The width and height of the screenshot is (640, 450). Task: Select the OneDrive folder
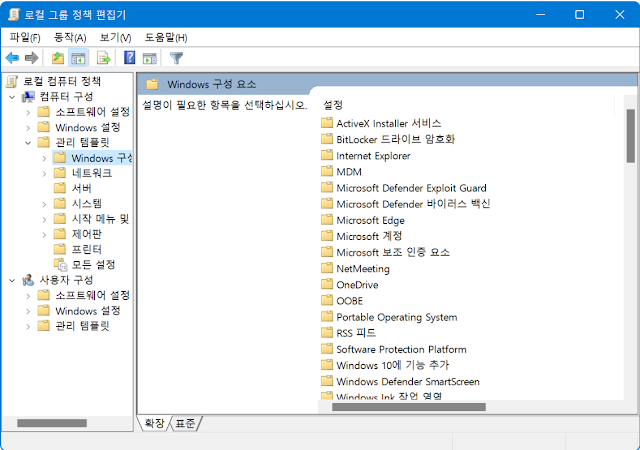coord(350,285)
